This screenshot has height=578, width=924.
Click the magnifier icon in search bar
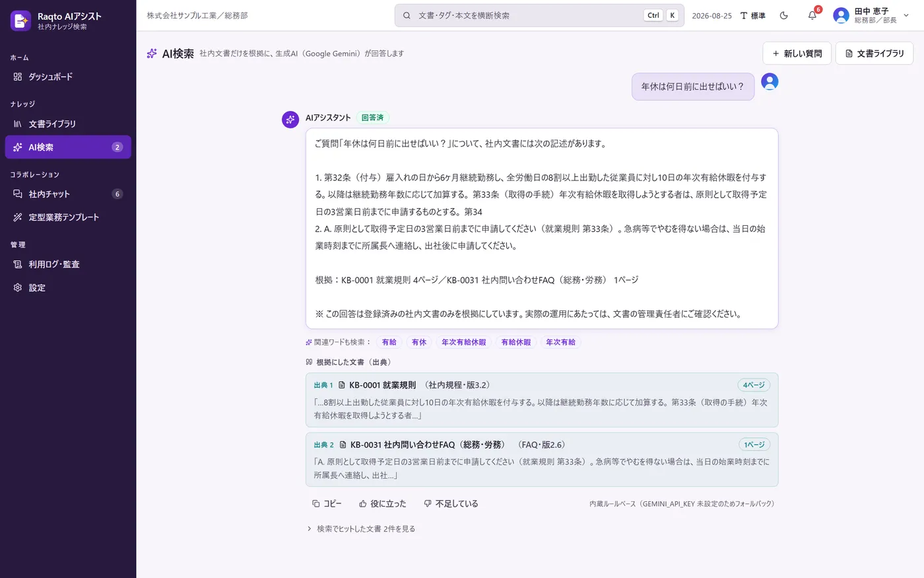tap(407, 15)
